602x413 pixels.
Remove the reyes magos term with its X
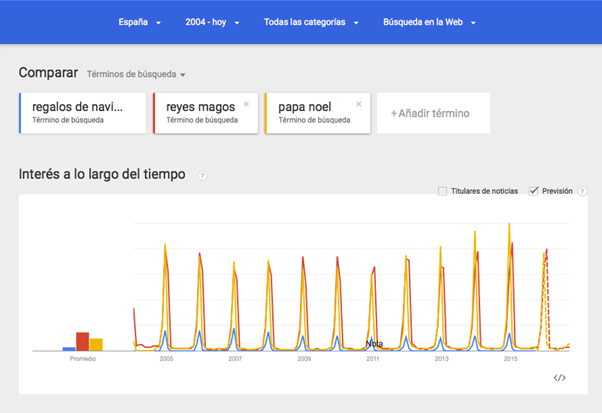tap(246, 104)
